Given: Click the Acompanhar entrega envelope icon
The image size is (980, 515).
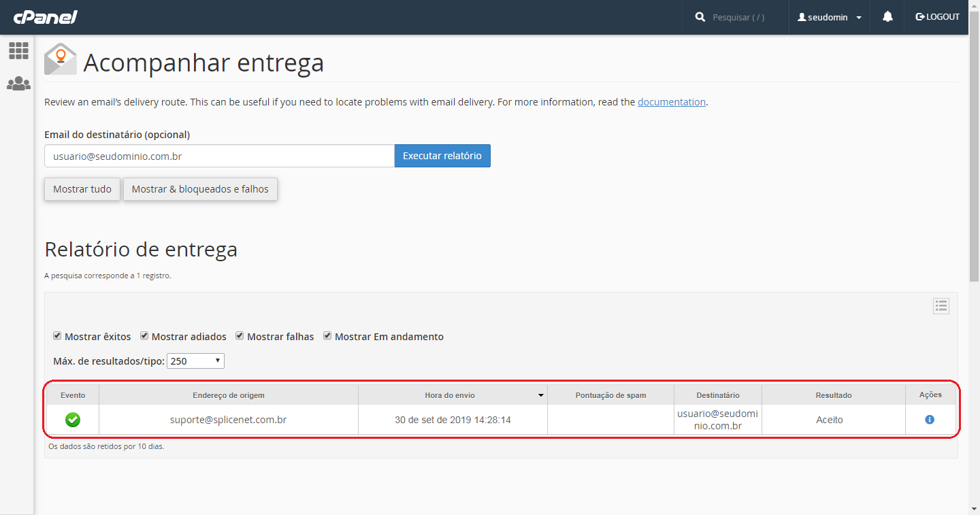Looking at the screenshot, I should pos(61,59).
